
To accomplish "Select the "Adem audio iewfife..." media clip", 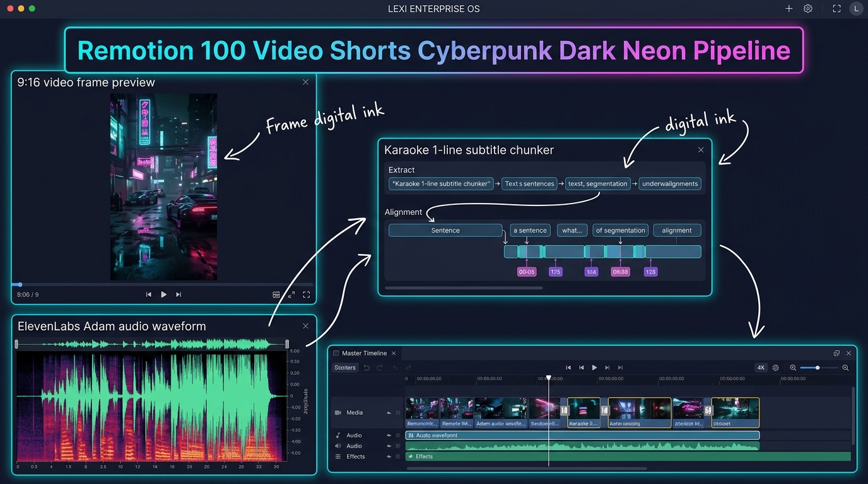I will click(501, 413).
